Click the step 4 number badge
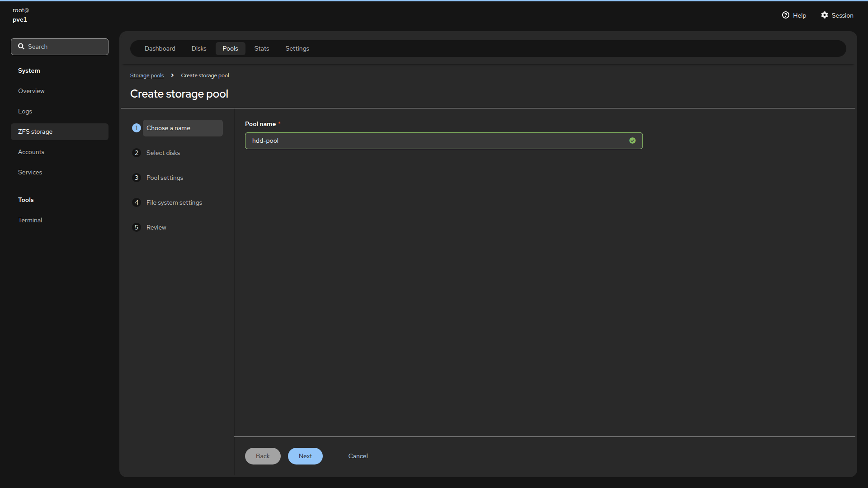The height and width of the screenshot is (488, 868). (x=136, y=203)
